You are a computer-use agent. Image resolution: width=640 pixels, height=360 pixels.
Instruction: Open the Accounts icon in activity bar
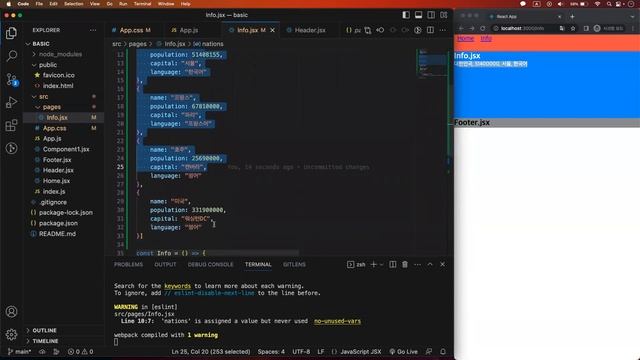pyautogui.click(x=11, y=311)
